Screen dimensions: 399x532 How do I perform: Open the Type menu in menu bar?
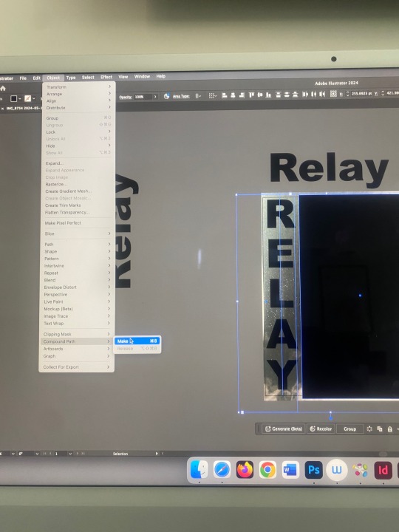click(71, 78)
